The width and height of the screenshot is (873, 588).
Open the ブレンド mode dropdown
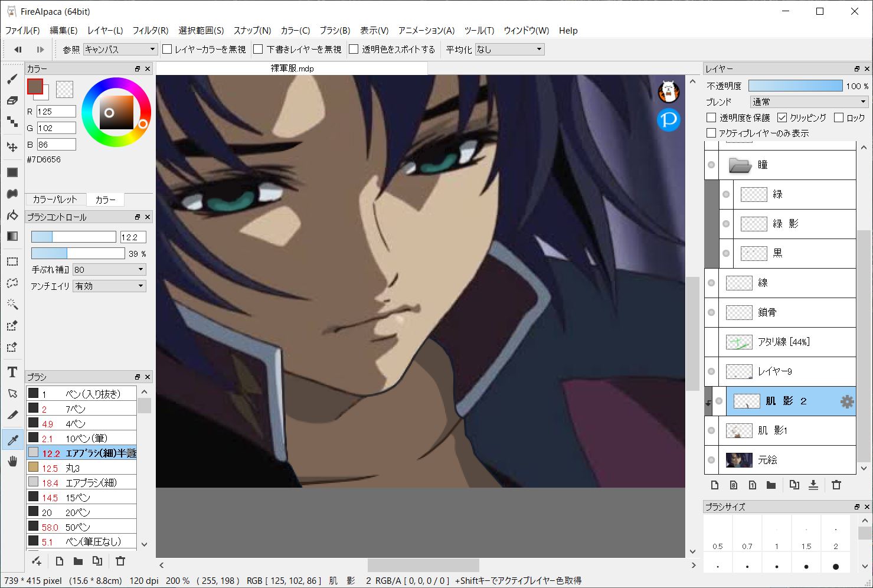pyautogui.click(x=809, y=102)
